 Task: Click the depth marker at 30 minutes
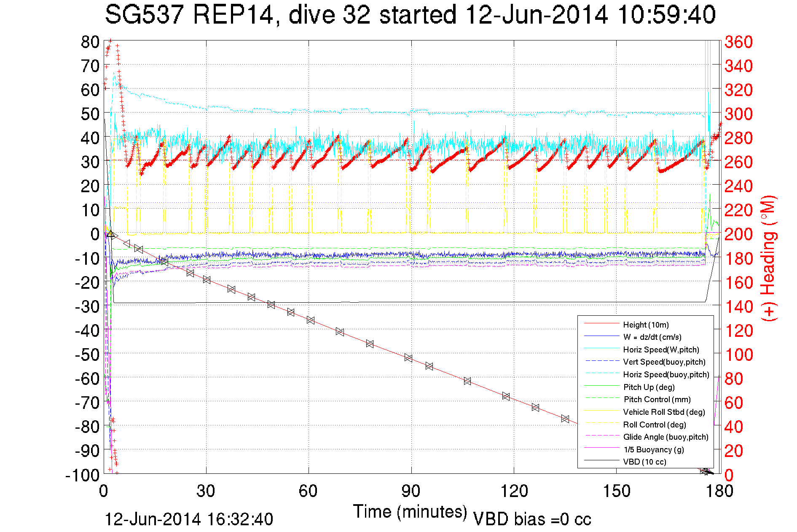pos(207,279)
